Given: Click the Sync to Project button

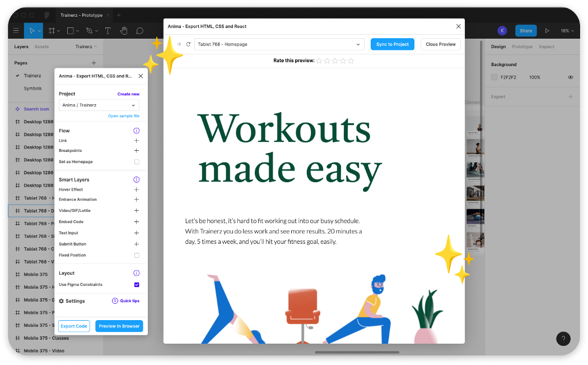Looking at the screenshot, I should 392,44.
